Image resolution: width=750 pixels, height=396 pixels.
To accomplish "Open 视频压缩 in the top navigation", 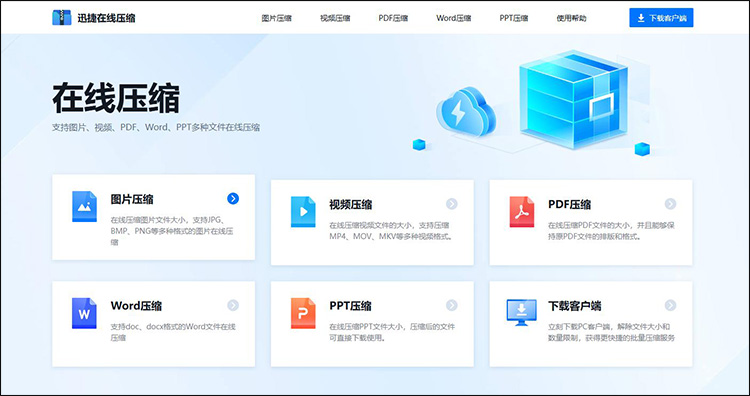I will (x=335, y=18).
